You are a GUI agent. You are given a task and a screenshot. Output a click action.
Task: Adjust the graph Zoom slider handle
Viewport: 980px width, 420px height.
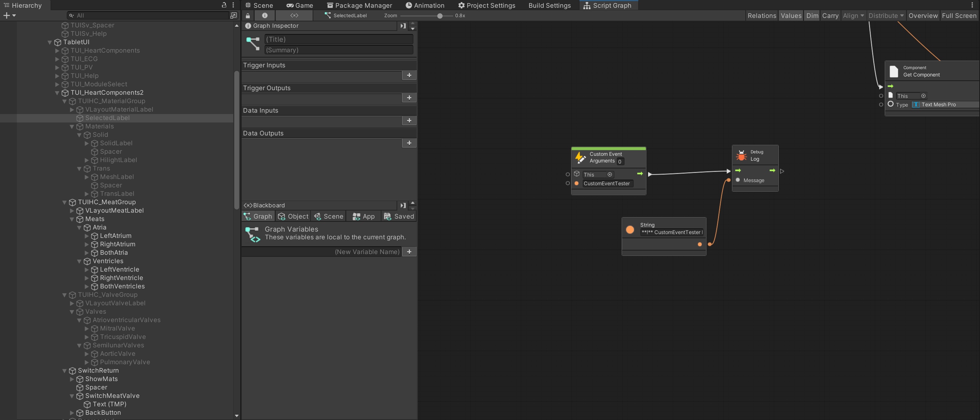(x=440, y=15)
